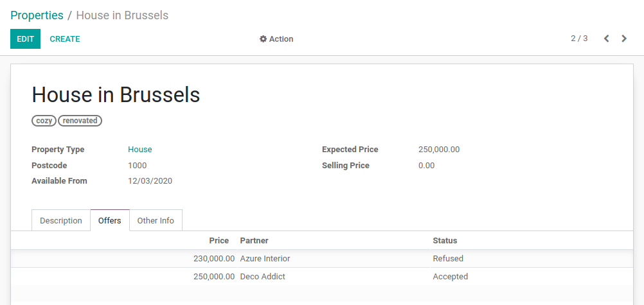
Task: Go to the next record arrow
Action: (x=624, y=39)
